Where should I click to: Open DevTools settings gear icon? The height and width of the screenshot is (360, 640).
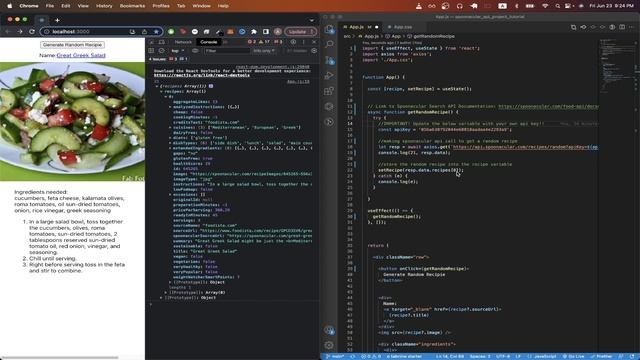click(293, 42)
